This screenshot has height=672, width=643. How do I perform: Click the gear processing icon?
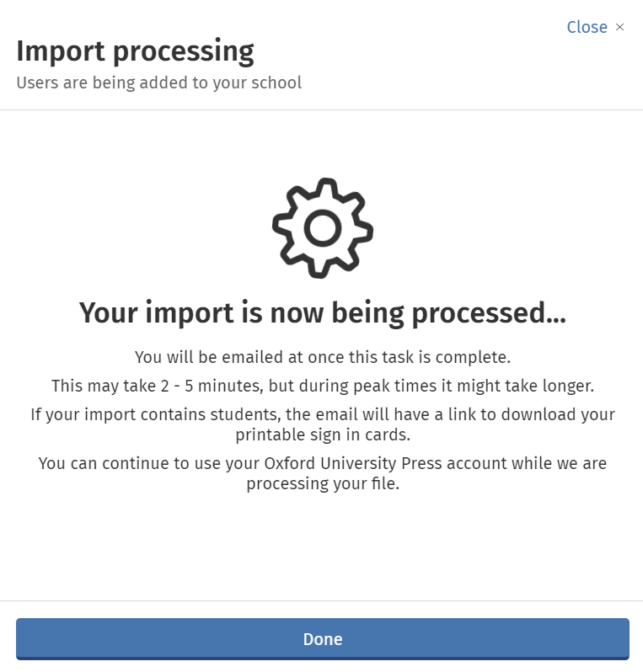click(x=322, y=227)
